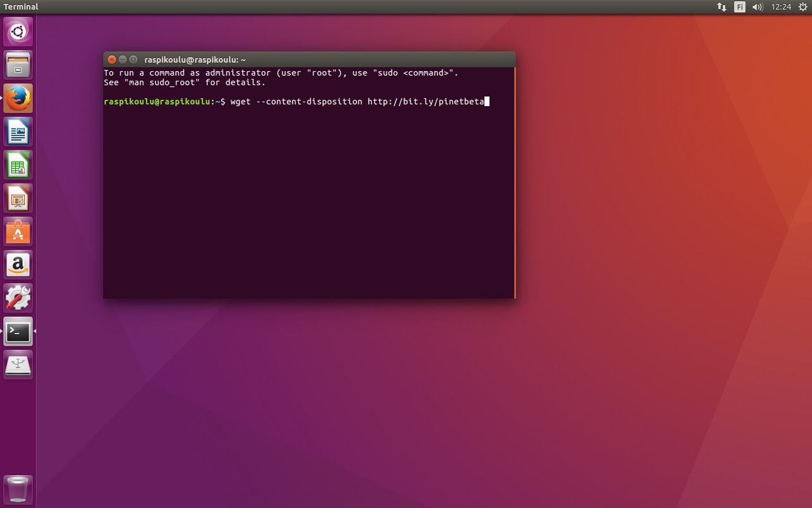Open the Amazon launcher icon
812x508 pixels.
coord(18,265)
